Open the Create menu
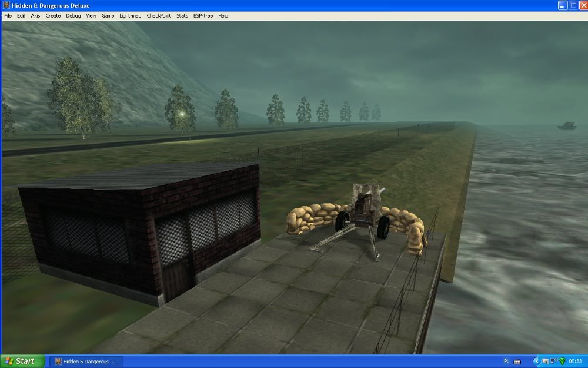Screen dimensions: 588x368 point(53,16)
